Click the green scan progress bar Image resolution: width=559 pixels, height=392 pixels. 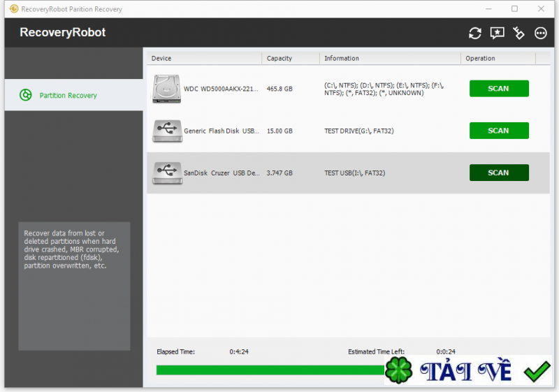pos(270,370)
